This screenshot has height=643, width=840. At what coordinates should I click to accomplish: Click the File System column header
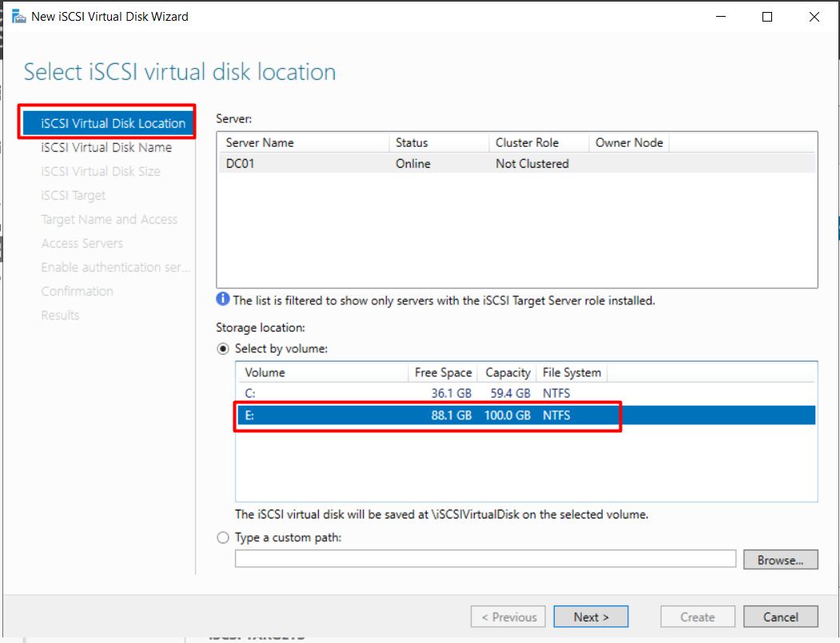pyautogui.click(x=571, y=372)
